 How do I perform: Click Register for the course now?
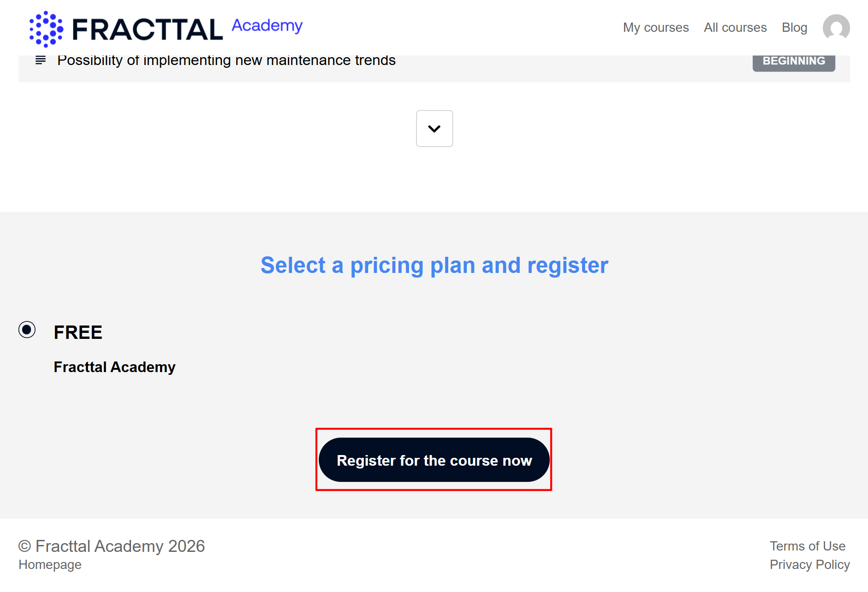tap(434, 460)
